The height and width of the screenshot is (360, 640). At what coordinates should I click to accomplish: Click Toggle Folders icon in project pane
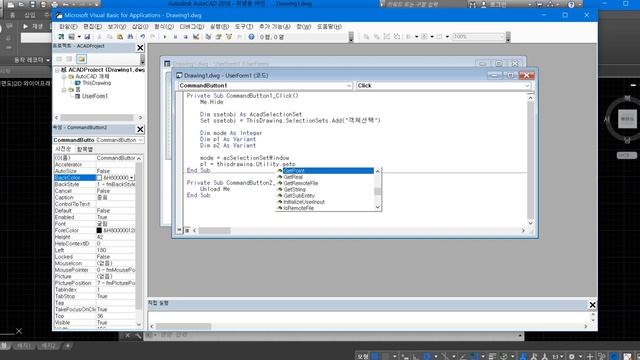(82, 59)
